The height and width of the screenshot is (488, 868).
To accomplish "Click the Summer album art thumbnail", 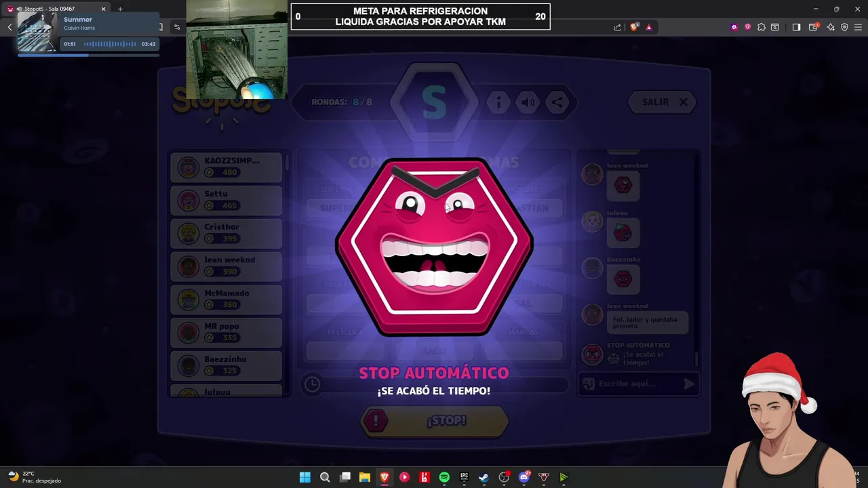I will click(x=37, y=32).
